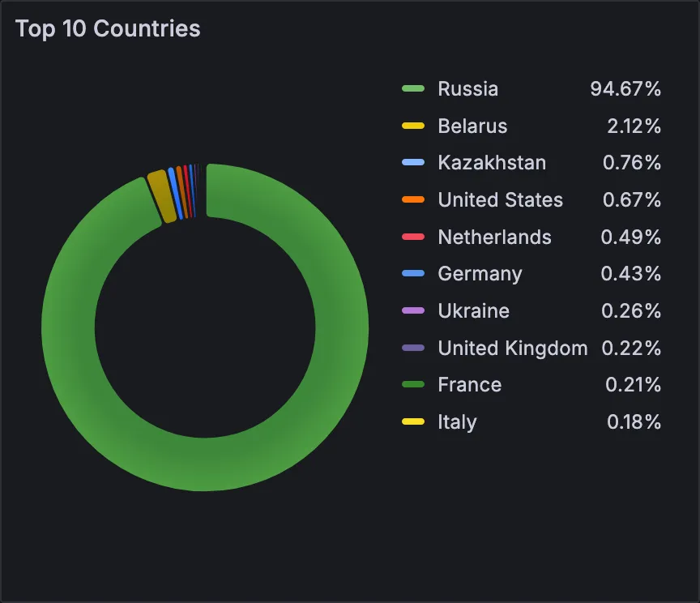Viewport: 700px width, 603px height.
Task: Toggle the Russia series in the legend
Action: click(468, 88)
